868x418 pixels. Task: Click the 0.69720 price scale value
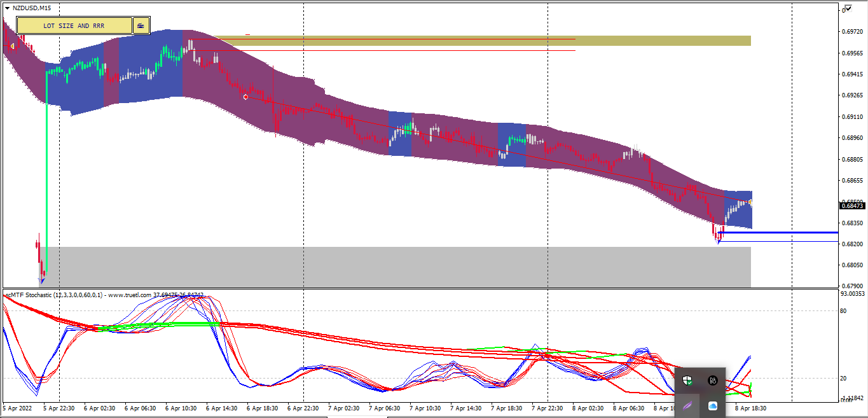point(852,31)
